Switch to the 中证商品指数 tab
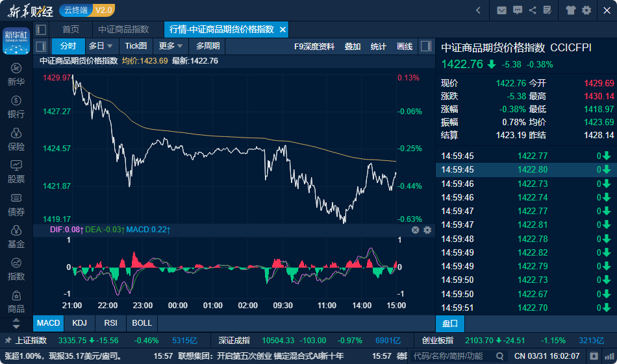617x364 pixels. click(x=123, y=30)
